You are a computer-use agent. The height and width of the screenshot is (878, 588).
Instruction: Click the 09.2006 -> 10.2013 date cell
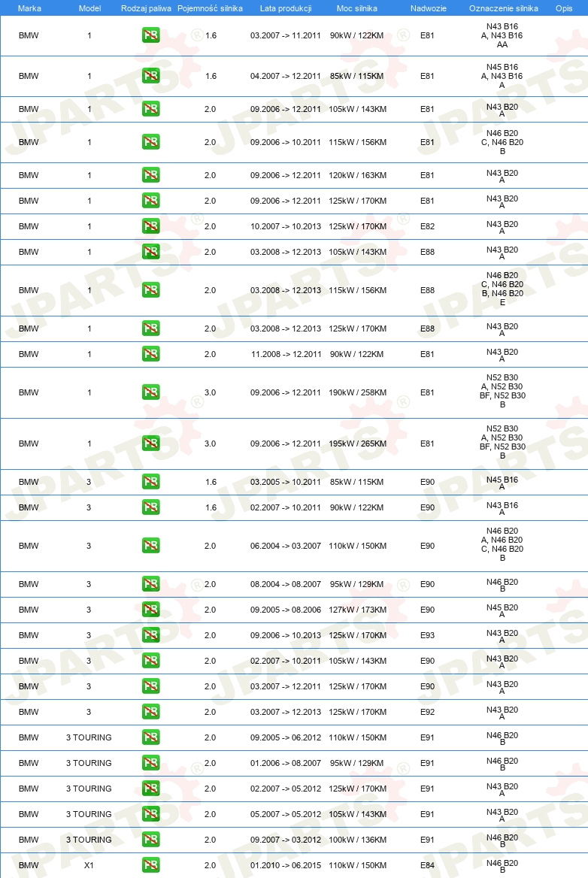coord(286,635)
